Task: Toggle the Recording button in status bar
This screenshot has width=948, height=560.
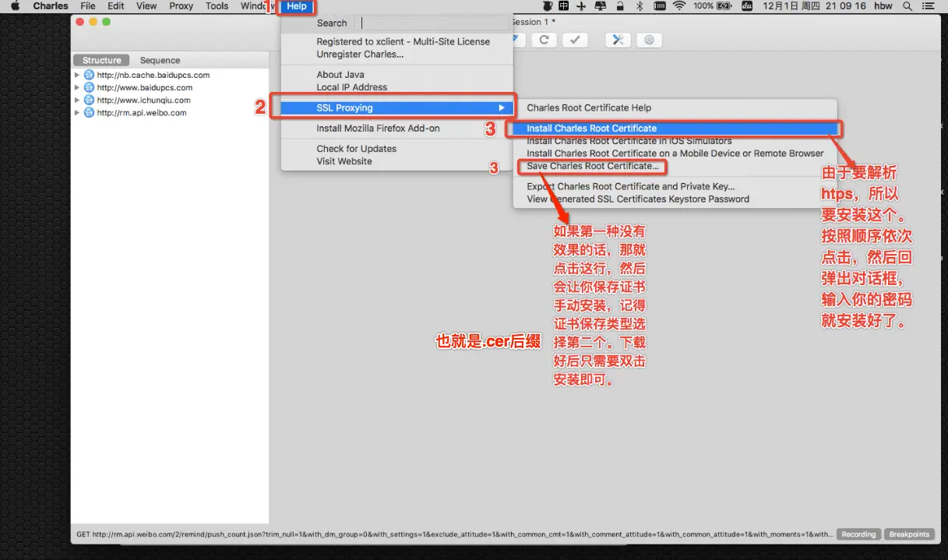Action: click(x=858, y=534)
